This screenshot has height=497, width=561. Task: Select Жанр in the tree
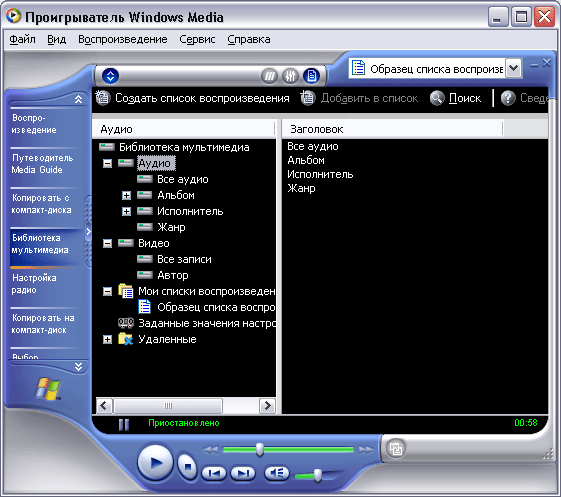[x=171, y=227]
